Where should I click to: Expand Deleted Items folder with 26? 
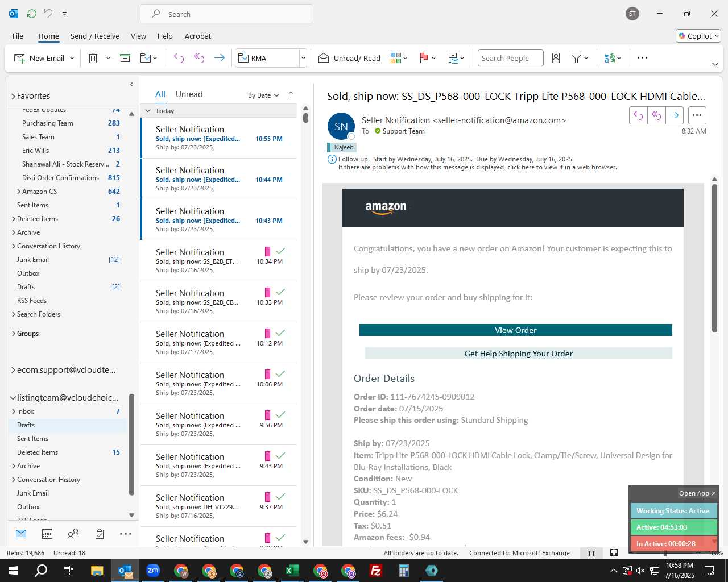tap(13, 219)
